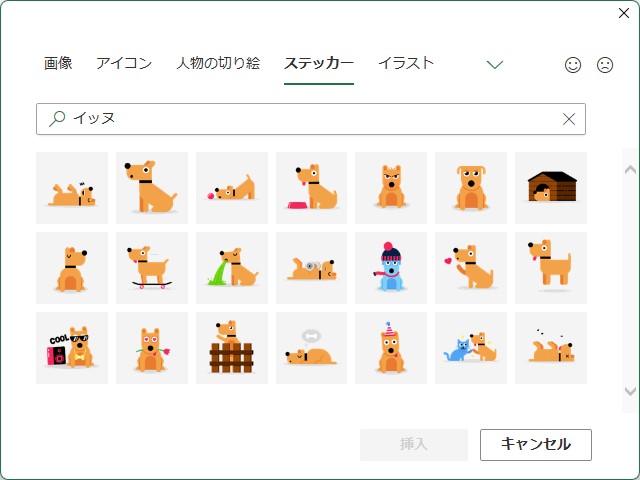Select the dog wearing party hat sticker
Image resolution: width=640 pixels, height=480 pixels.
391,348
